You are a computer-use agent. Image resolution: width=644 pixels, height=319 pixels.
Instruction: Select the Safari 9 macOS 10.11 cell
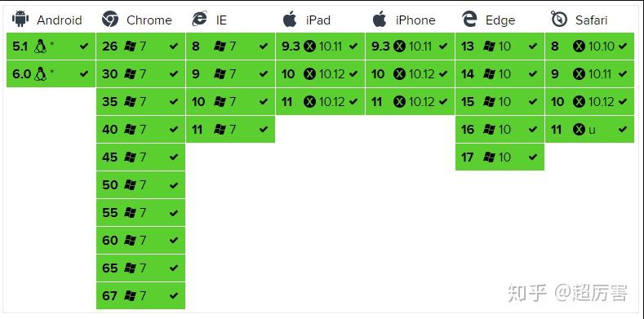pos(590,74)
